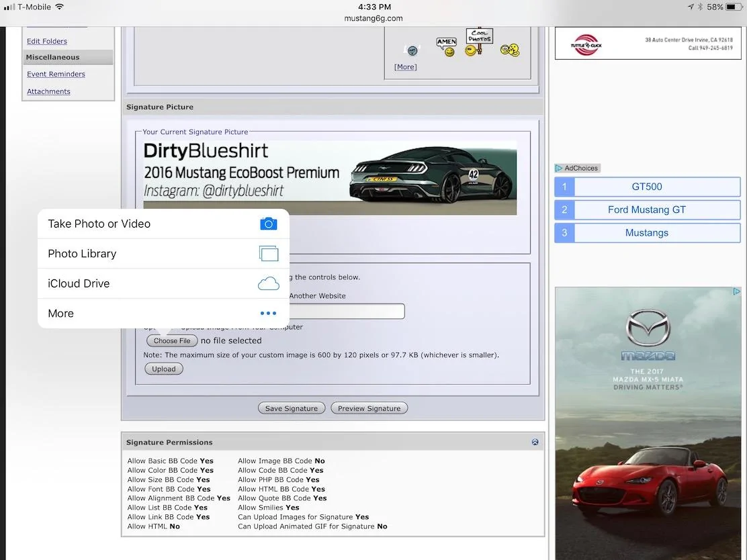Click the Mazda MX-5 Miata ad
Viewport: 747px width, 560px height.
point(648,423)
